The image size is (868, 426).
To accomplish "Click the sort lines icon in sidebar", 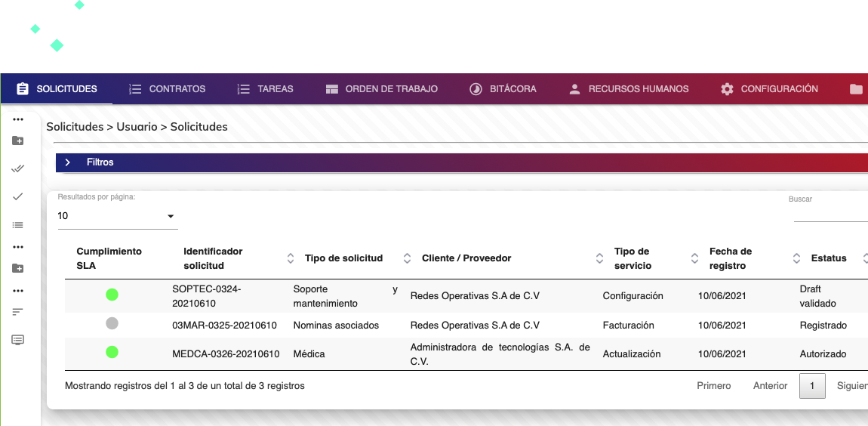I will click(x=18, y=311).
